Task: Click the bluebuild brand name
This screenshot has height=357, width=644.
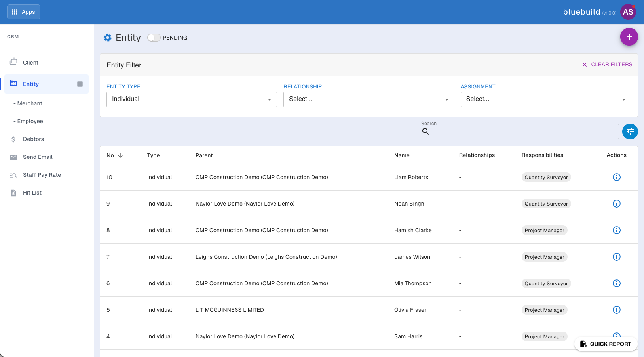Action: tap(581, 12)
